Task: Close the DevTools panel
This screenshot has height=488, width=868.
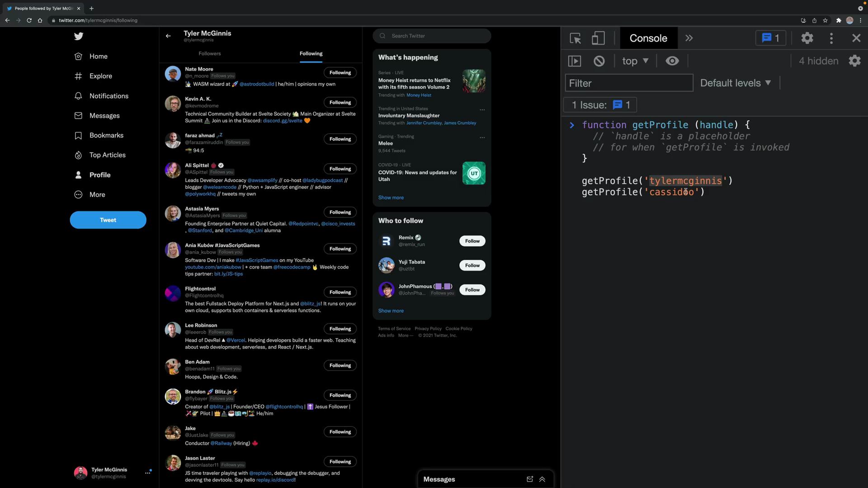Action: tap(856, 38)
